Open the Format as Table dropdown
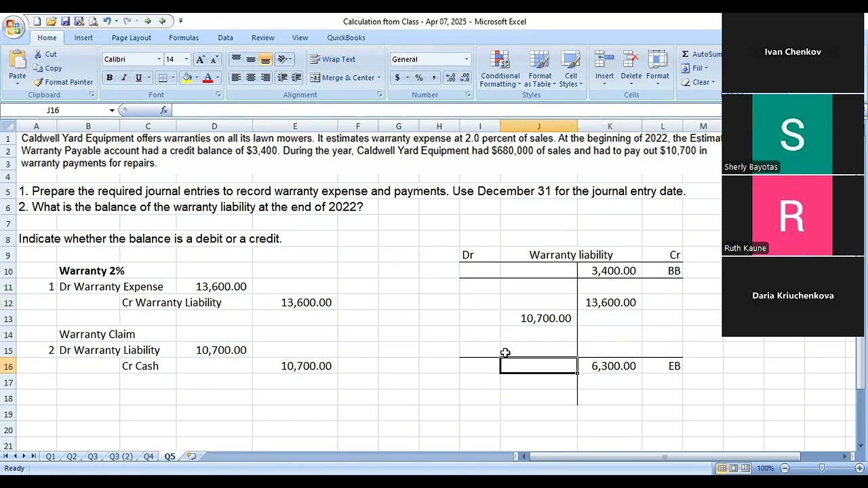Viewport: 868px width, 488px height. pyautogui.click(x=540, y=68)
